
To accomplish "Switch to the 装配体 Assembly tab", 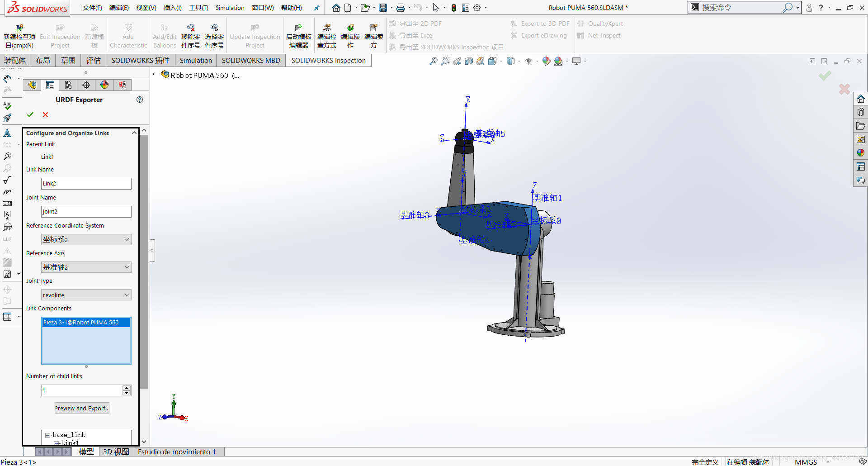I will pyautogui.click(x=15, y=60).
